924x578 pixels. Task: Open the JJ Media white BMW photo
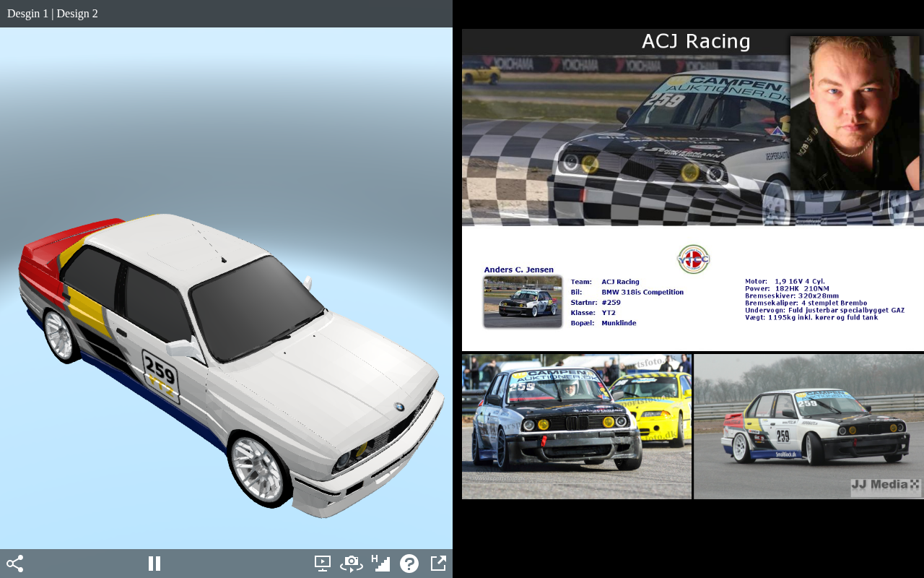pos(808,426)
